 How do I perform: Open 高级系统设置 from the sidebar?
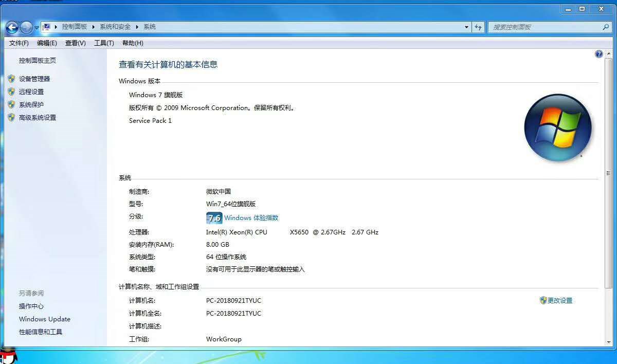(x=38, y=117)
